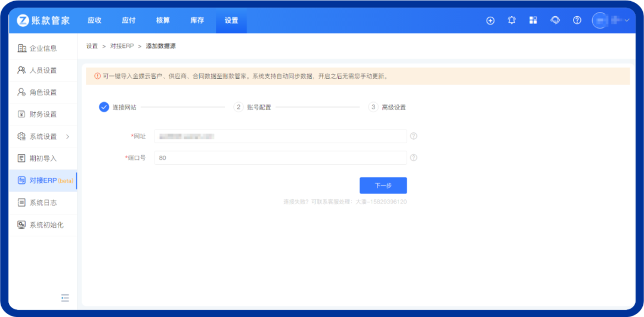Open the QR code grid icon
Viewport: 644px width, 317px height.
[533, 20]
